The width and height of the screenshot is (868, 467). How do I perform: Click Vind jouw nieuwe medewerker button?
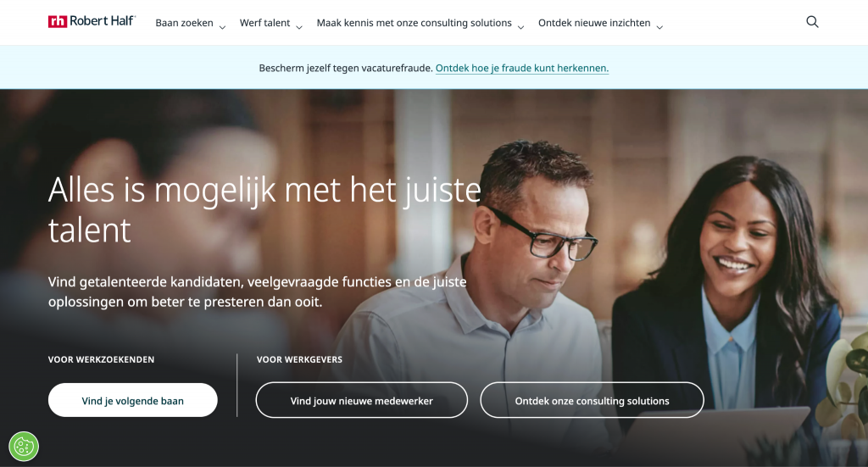361,400
